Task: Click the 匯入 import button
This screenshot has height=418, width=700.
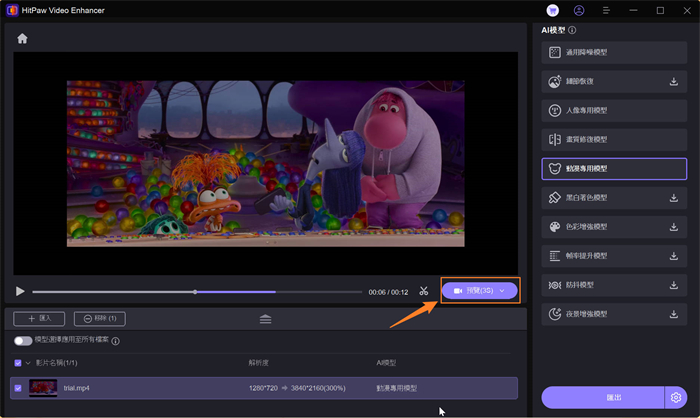Action: pos(40,318)
